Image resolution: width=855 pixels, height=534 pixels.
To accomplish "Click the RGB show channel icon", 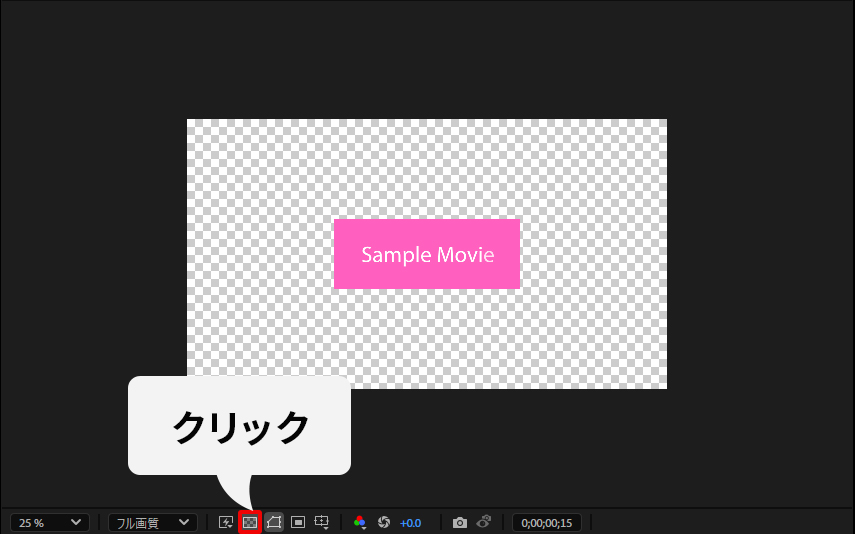I will point(360,522).
